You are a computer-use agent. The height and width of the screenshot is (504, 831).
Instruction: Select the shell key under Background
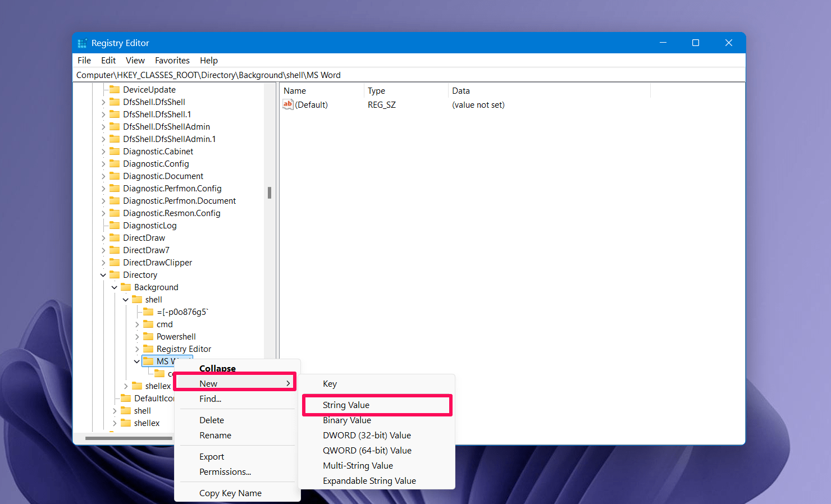pos(153,300)
